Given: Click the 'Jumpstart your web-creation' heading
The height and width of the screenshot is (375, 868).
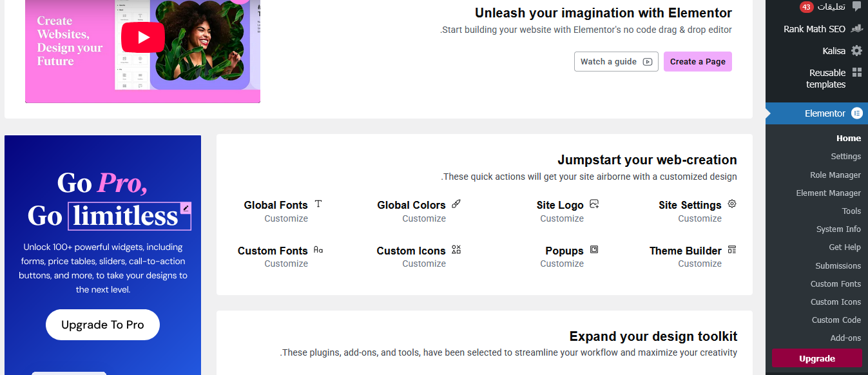Looking at the screenshot, I should [x=647, y=160].
